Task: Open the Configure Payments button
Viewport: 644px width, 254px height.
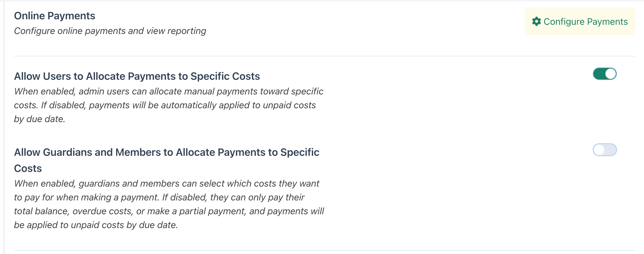Action: coord(580,21)
